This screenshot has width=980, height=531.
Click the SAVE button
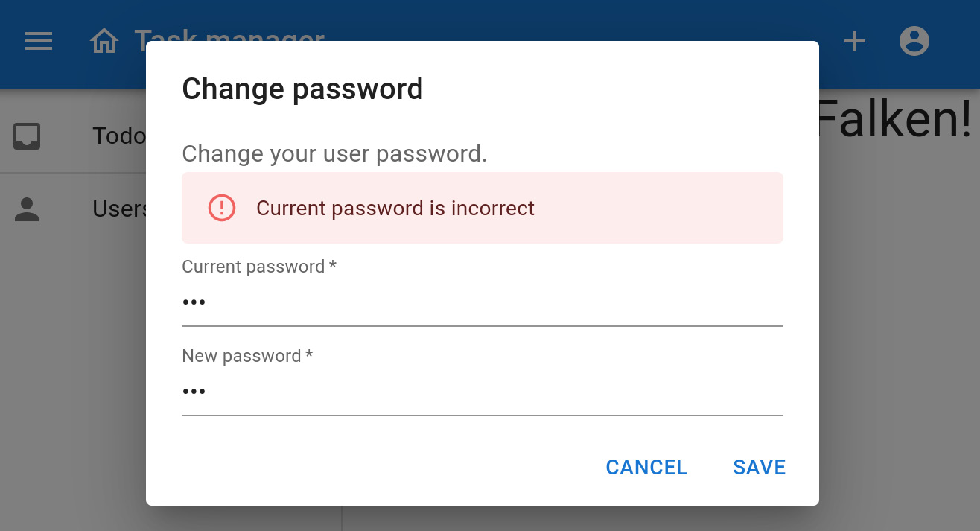[759, 467]
